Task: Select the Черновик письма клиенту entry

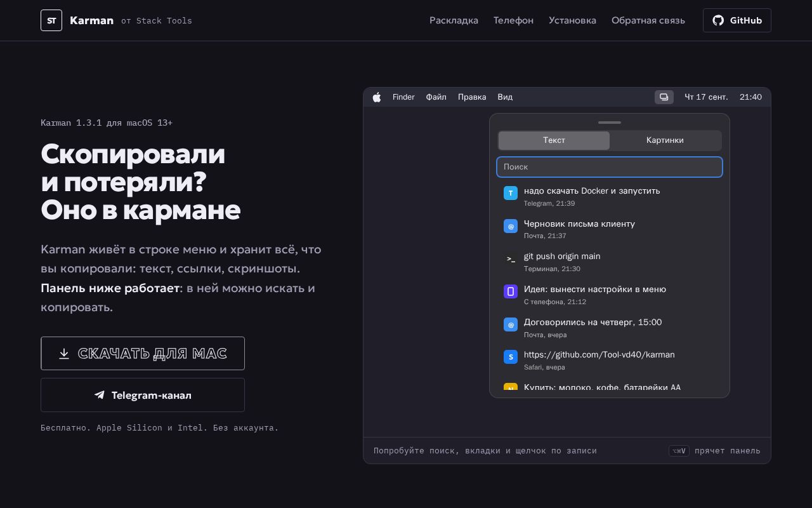Action: pyautogui.click(x=610, y=229)
